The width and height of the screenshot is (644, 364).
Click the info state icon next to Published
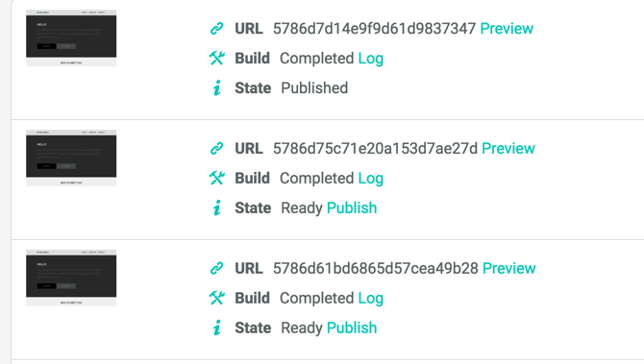click(x=217, y=87)
